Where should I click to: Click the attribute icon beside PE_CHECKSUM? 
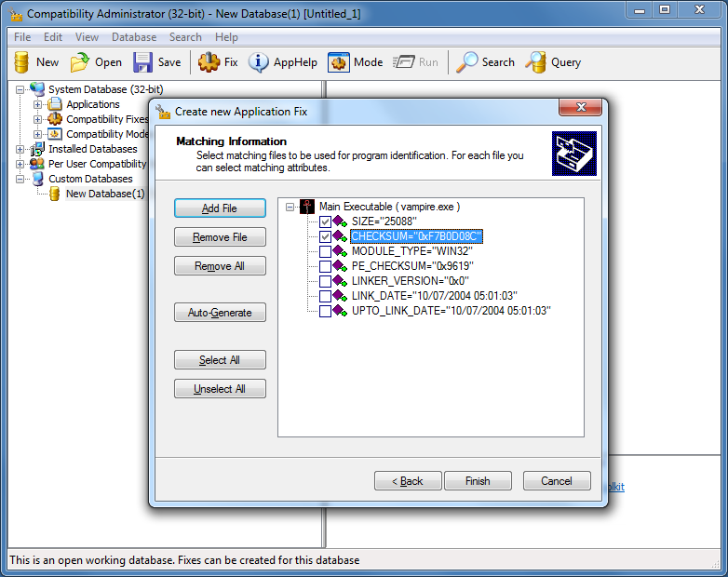(340, 266)
